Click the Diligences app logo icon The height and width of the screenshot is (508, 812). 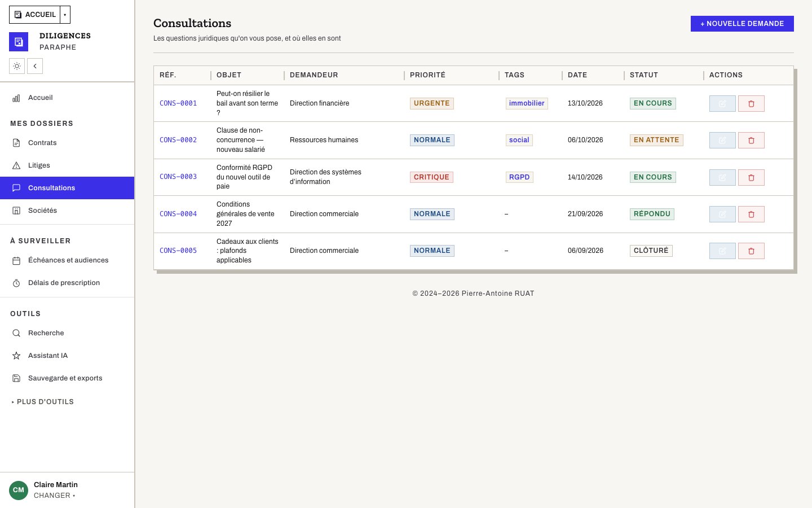point(19,42)
